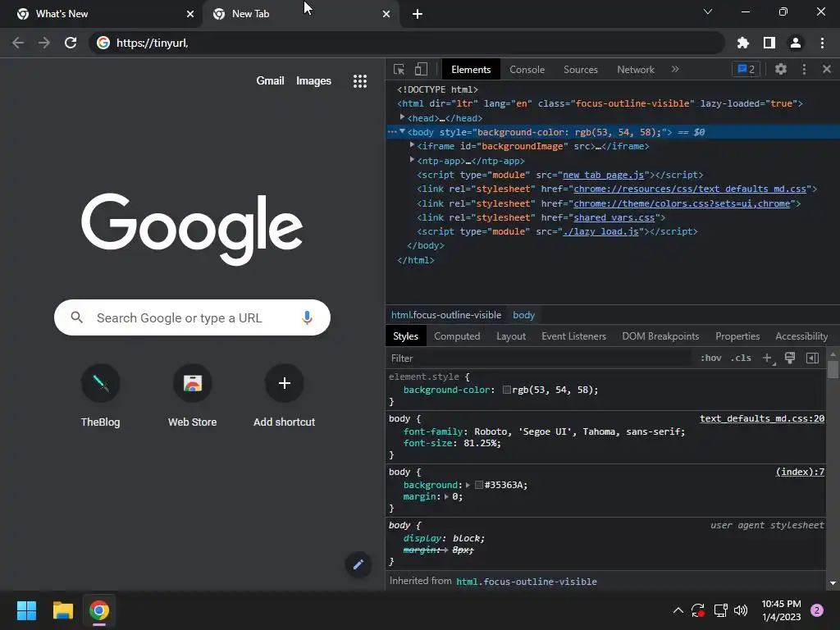Open Images link on new tab page
The width and height of the screenshot is (840, 630).
(313, 81)
